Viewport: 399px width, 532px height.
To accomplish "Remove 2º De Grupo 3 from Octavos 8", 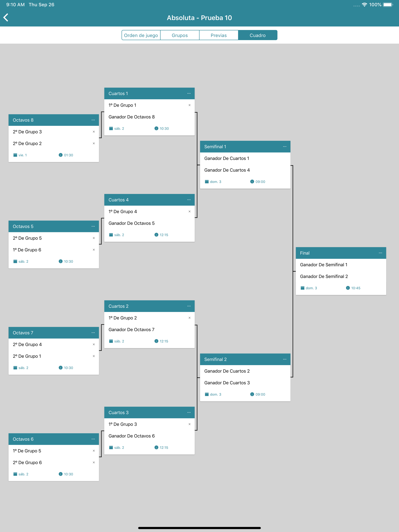I will (94, 132).
